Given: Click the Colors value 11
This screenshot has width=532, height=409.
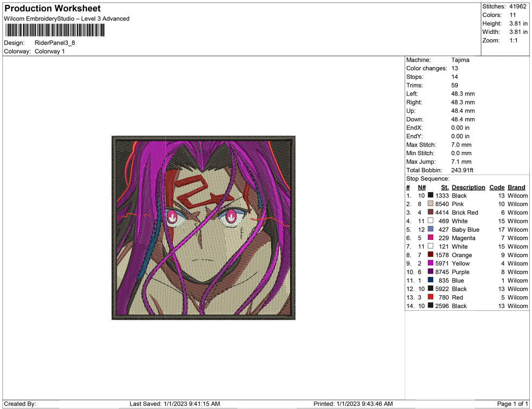Looking at the screenshot, I should click(512, 15).
